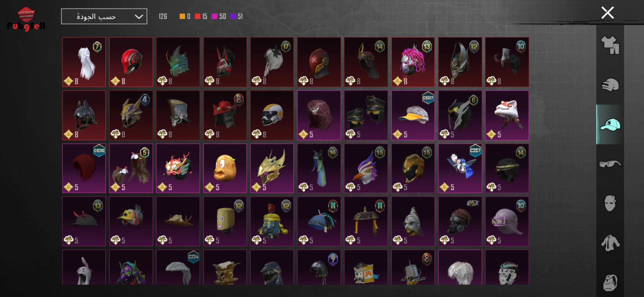
Task: Select the jacket category icon
Action: (x=610, y=243)
